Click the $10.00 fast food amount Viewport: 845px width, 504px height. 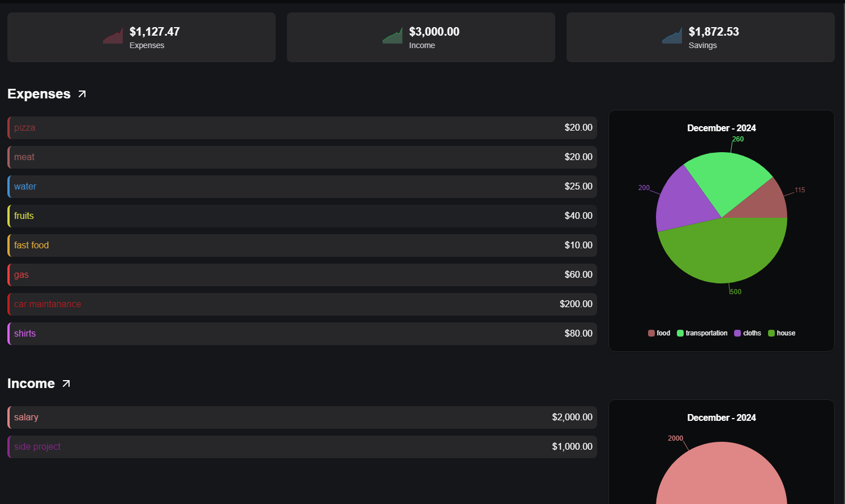pos(578,245)
